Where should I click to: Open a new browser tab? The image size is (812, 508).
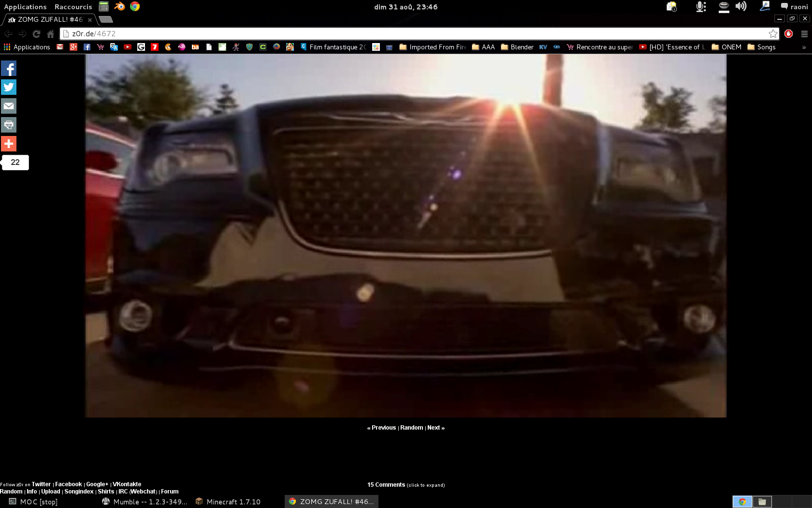(x=106, y=19)
